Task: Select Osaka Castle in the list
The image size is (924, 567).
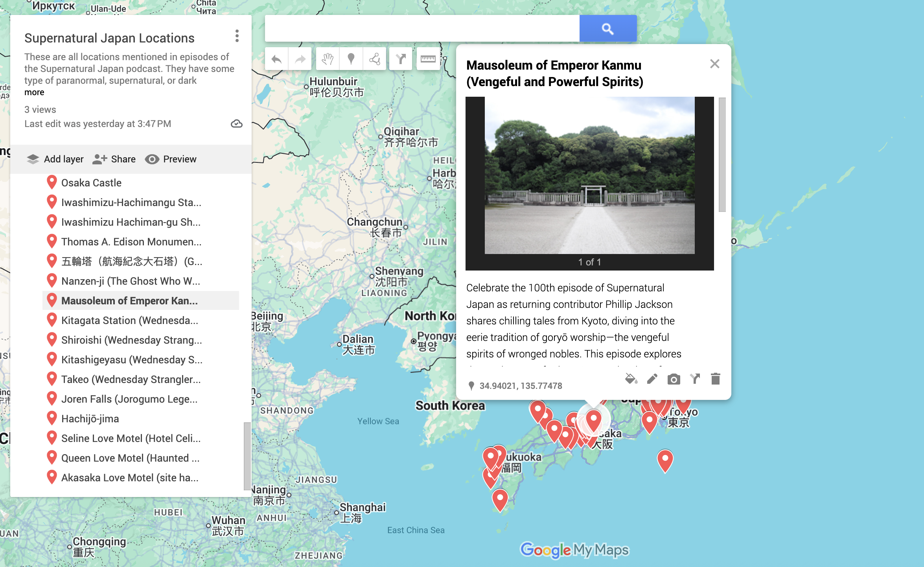Action: (x=91, y=183)
